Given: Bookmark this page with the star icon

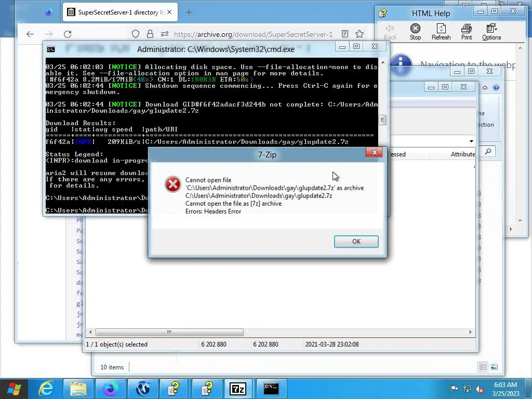Looking at the screenshot, I should tap(360, 34).
